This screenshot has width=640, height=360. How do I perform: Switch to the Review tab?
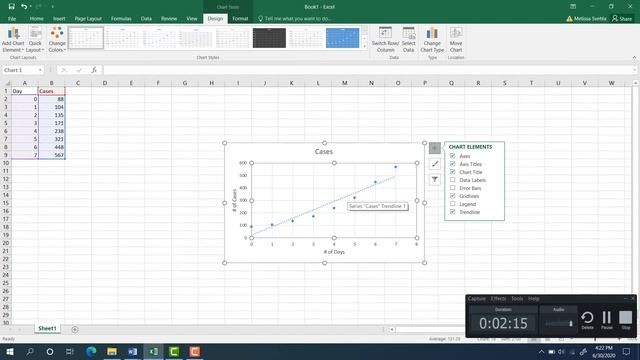click(169, 19)
